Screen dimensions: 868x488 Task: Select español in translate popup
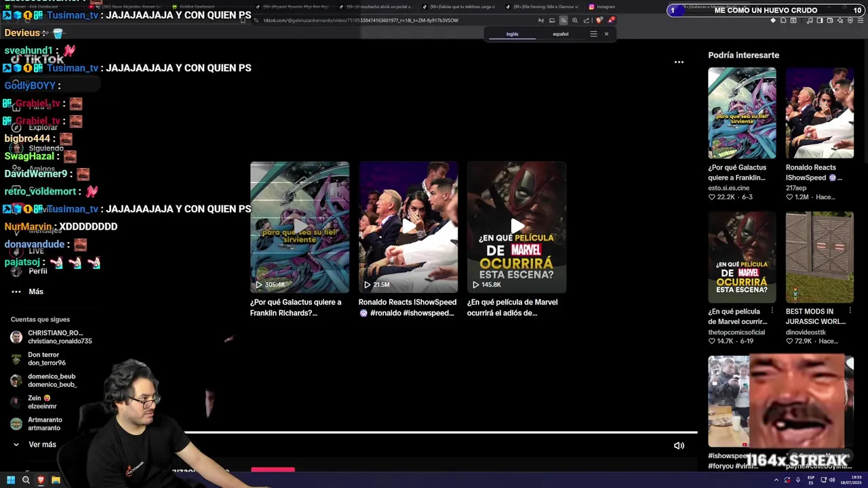560,34
